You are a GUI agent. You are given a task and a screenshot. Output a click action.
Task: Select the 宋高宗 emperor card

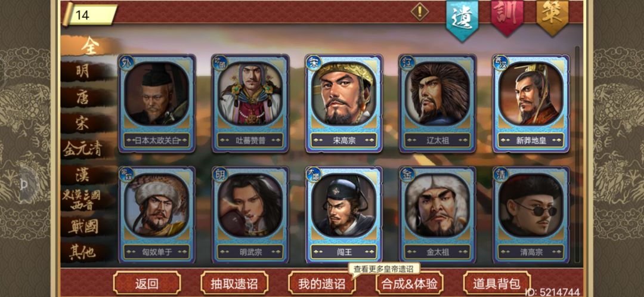click(x=344, y=104)
